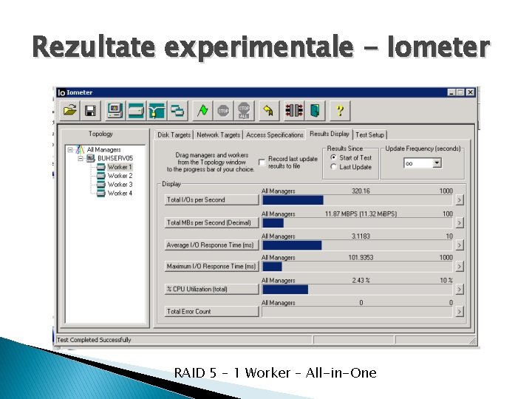
Task: Click Maximum I/O Response Time (ms) button
Action: (211, 267)
